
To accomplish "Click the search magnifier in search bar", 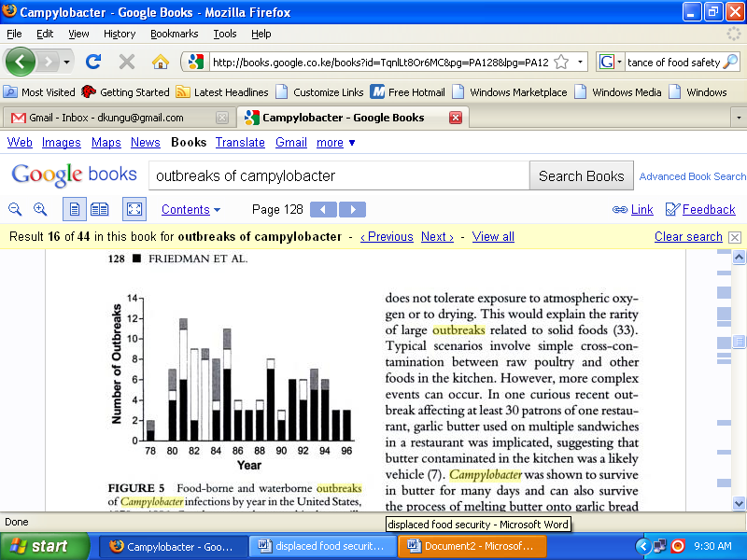I will click(x=730, y=62).
